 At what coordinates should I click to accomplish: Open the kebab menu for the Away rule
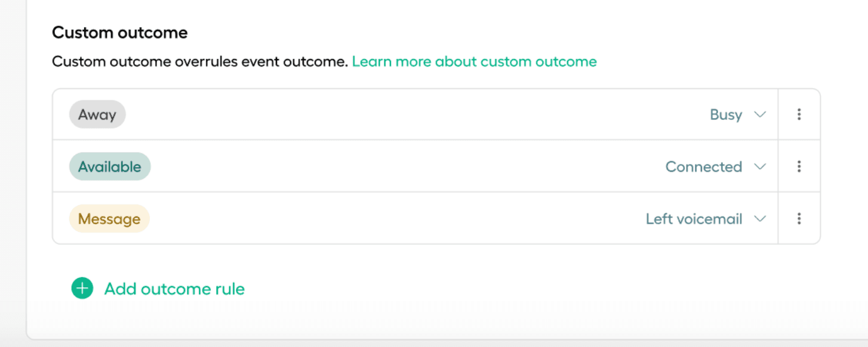pyautogui.click(x=799, y=114)
